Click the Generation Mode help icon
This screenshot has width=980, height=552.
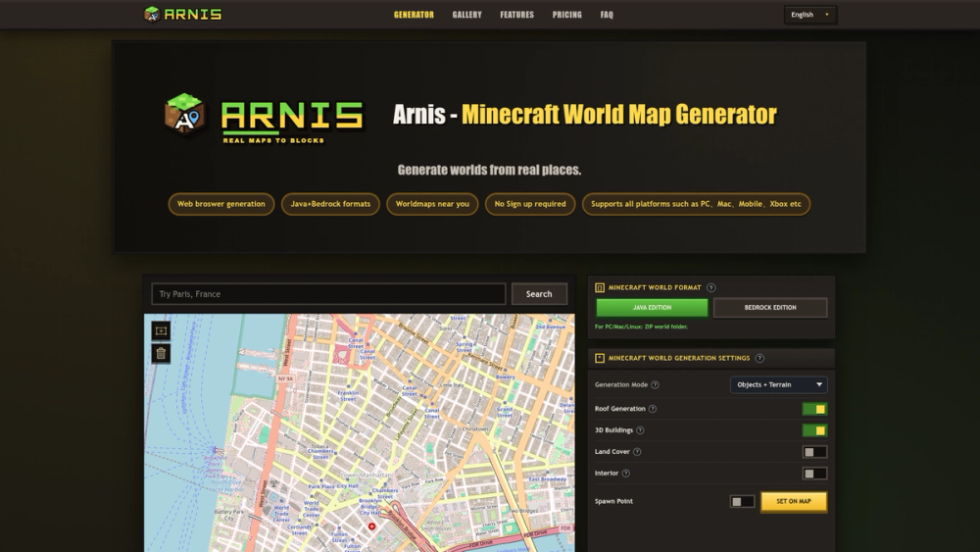[x=655, y=385]
